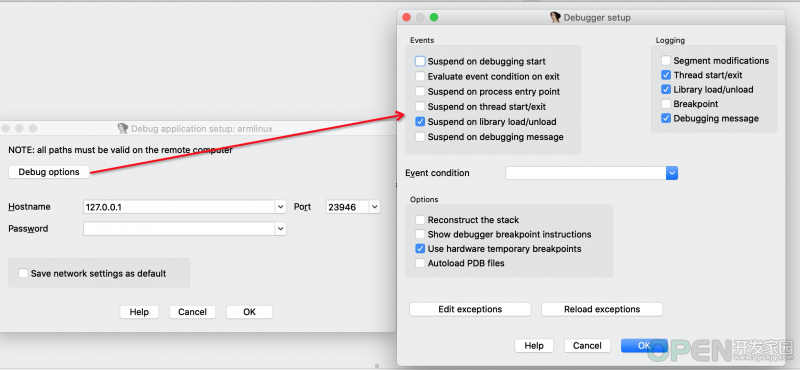Click the IDA icon in Debug application setup title
Screen dimensions: 800x370
pos(122,129)
